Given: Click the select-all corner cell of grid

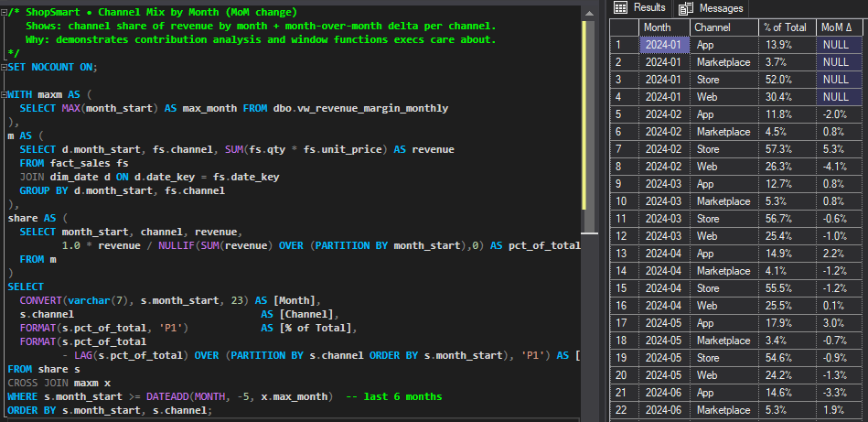Looking at the screenshot, I should (623, 27).
